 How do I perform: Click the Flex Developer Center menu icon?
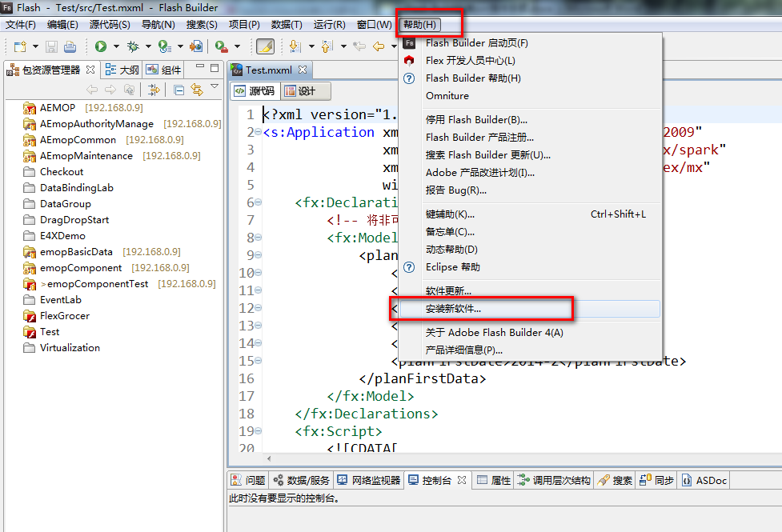pyautogui.click(x=409, y=60)
